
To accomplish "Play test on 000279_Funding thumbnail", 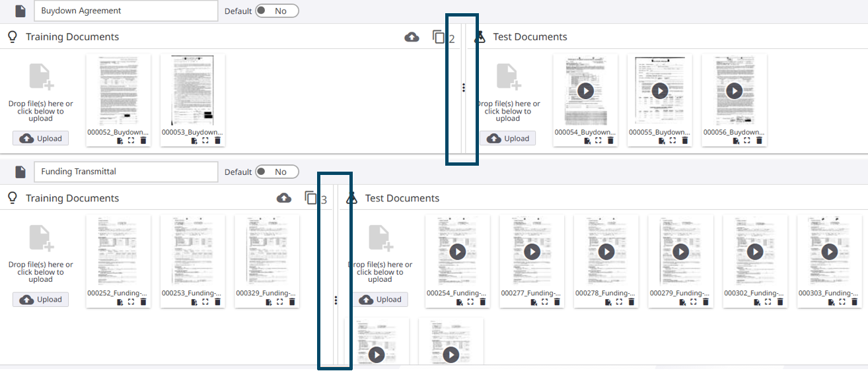I will click(681, 252).
